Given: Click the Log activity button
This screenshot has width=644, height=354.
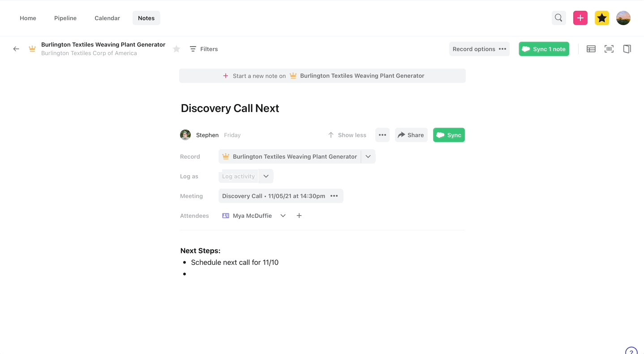Looking at the screenshot, I should [238, 176].
